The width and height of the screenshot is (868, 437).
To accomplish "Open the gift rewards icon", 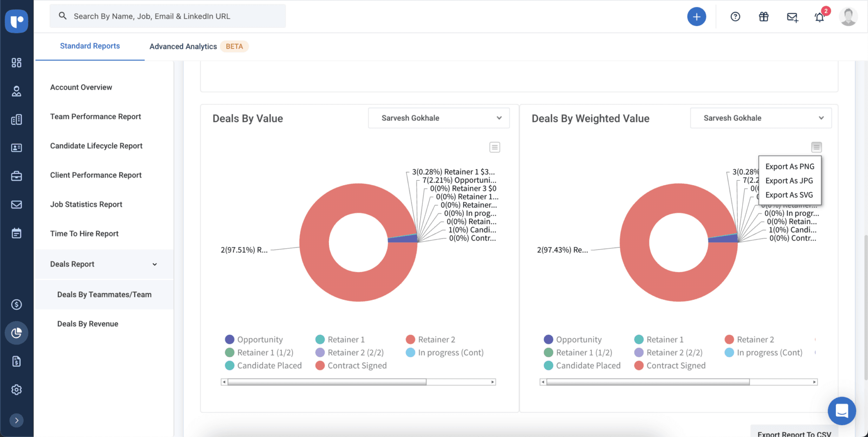I will pyautogui.click(x=763, y=17).
